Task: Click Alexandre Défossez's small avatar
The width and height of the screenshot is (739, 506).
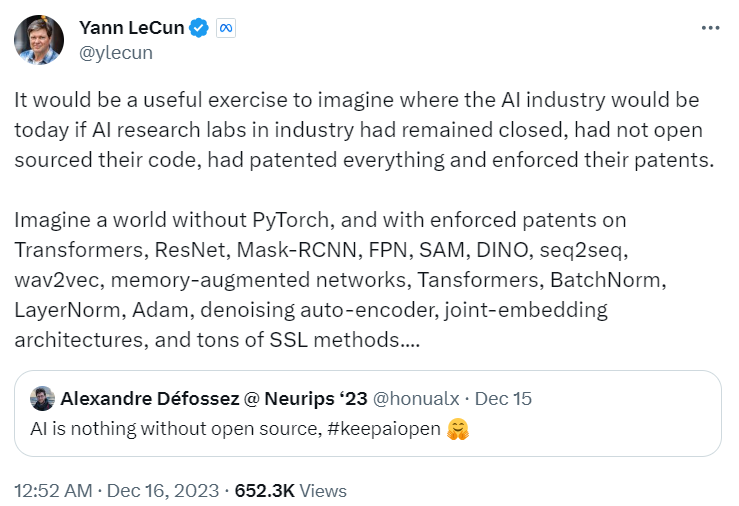Action: [42, 399]
